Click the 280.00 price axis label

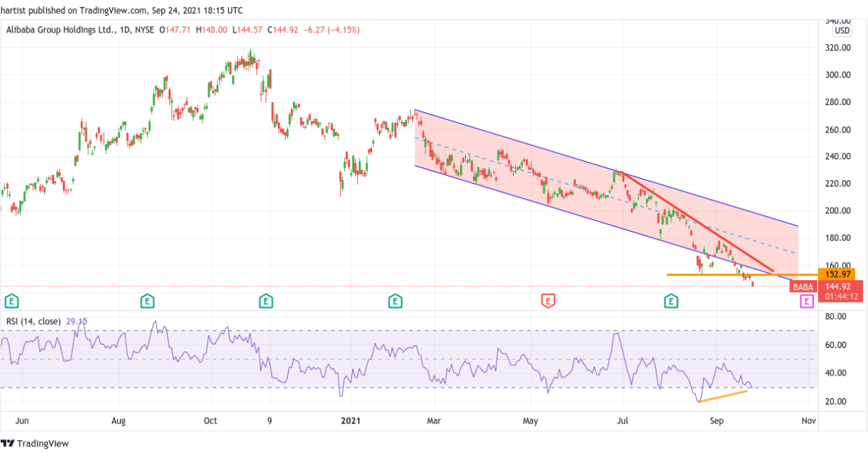837,103
